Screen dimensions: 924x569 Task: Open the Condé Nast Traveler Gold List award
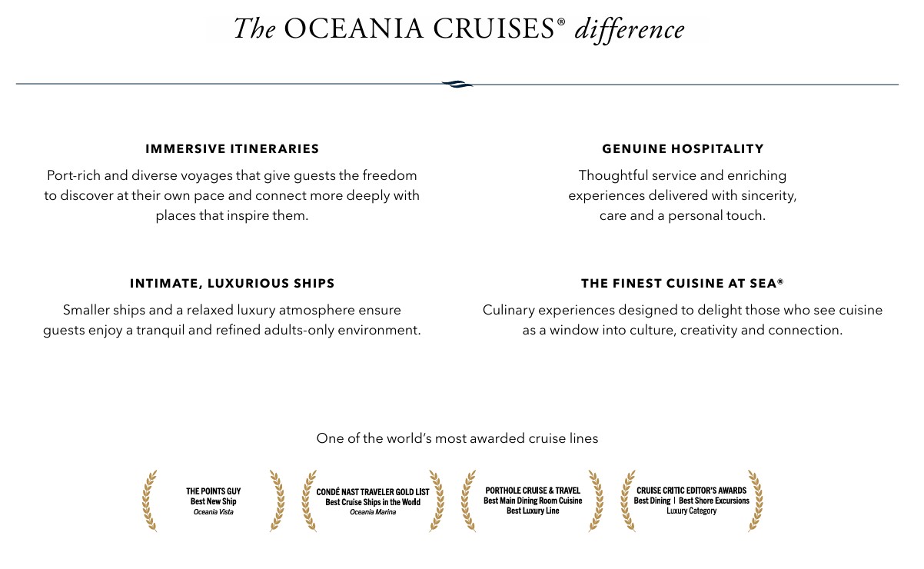point(373,501)
